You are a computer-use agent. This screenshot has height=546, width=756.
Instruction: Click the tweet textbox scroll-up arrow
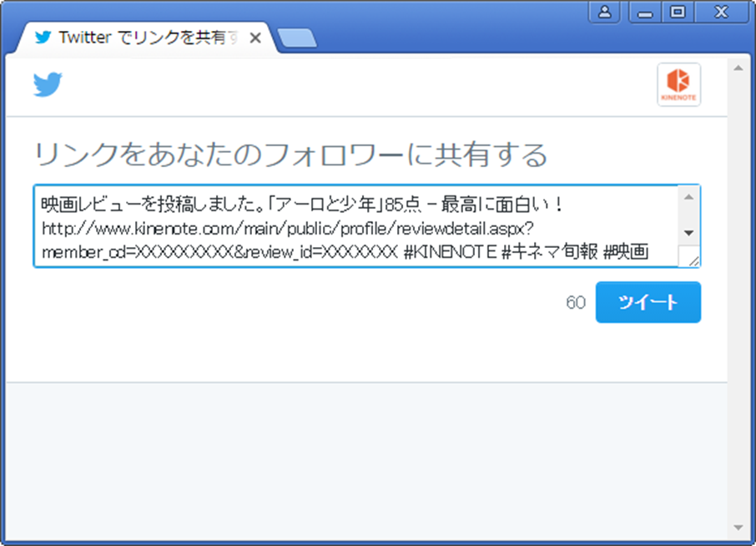(x=689, y=197)
